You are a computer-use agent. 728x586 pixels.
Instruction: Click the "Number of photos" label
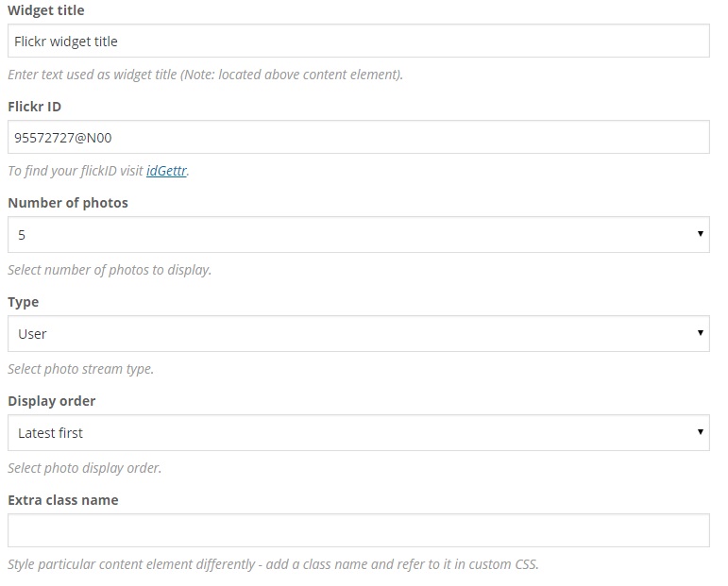pyautogui.click(x=67, y=203)
